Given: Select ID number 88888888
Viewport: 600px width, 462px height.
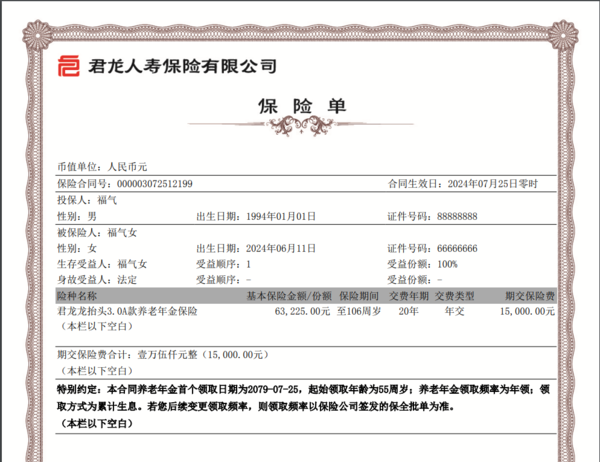Looking at the screenshot, I should (457, 217).
